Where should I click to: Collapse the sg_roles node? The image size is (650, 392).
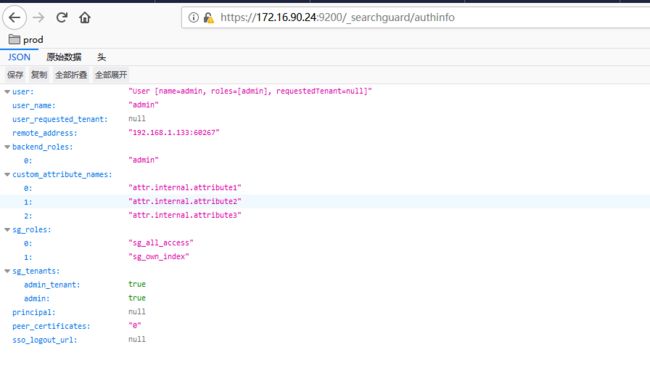pos(7,230)
